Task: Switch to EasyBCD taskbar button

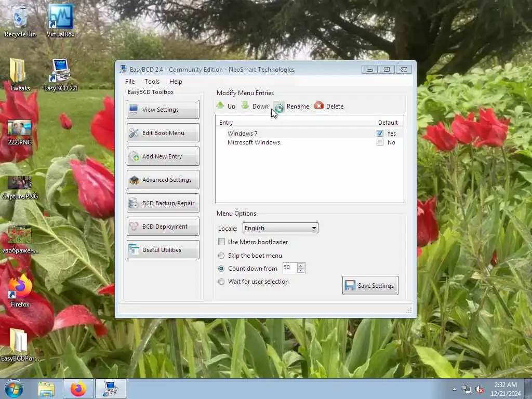Action: tap(111, 389)
